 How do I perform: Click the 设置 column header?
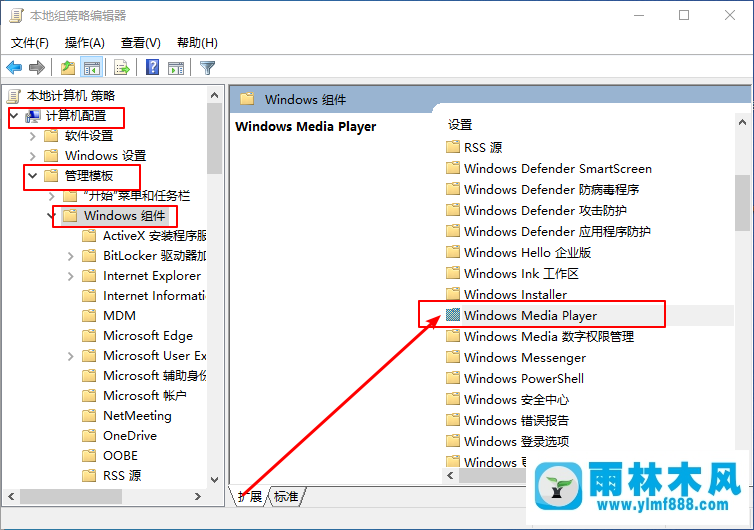(460, 125)
